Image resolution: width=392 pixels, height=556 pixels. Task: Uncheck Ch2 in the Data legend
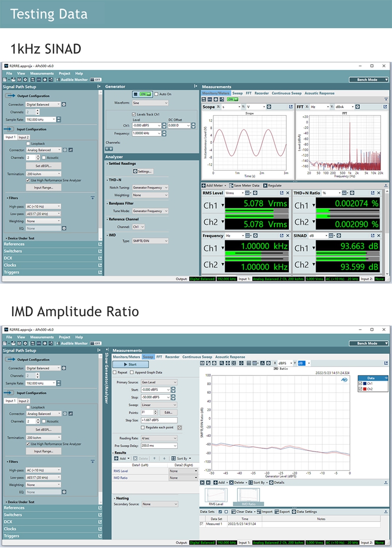point(360,389)
